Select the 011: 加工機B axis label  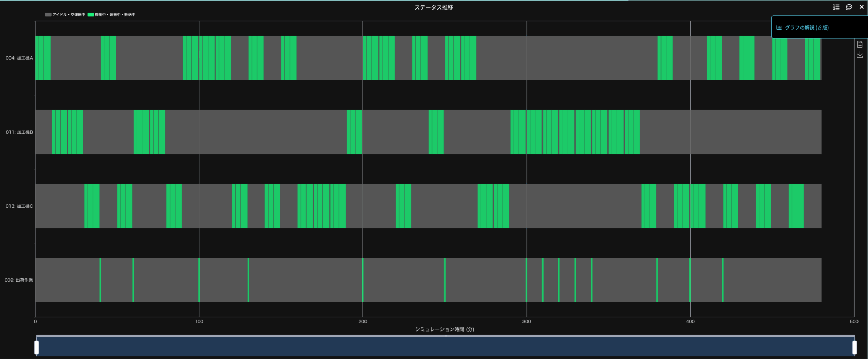click(x=19, y=132)
